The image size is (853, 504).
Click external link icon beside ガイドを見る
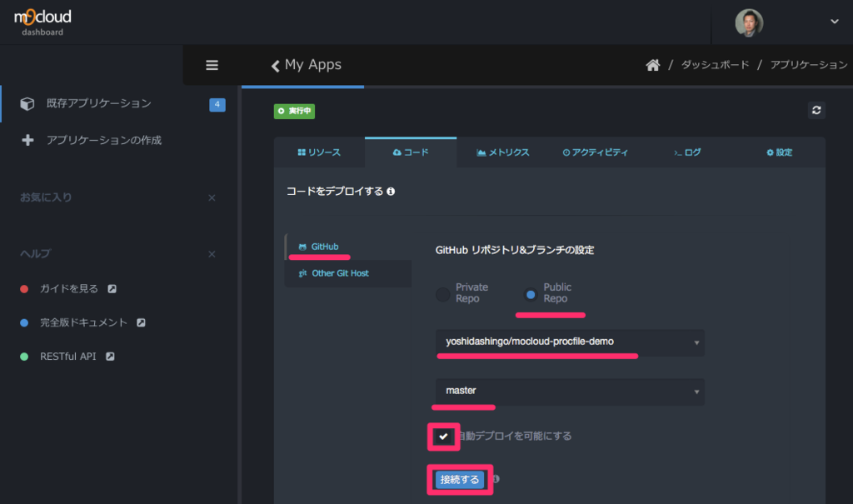(112, 288)
